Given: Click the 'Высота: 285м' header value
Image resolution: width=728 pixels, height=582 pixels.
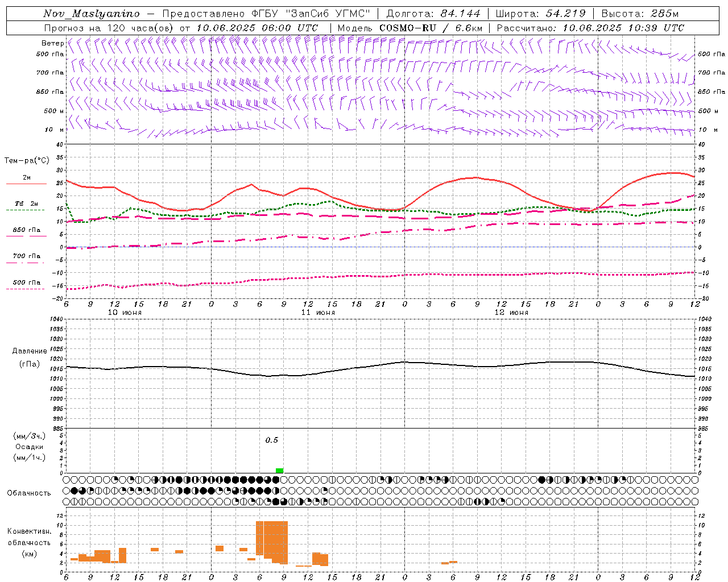Looking at the screenshot, I should pos(640,14).
